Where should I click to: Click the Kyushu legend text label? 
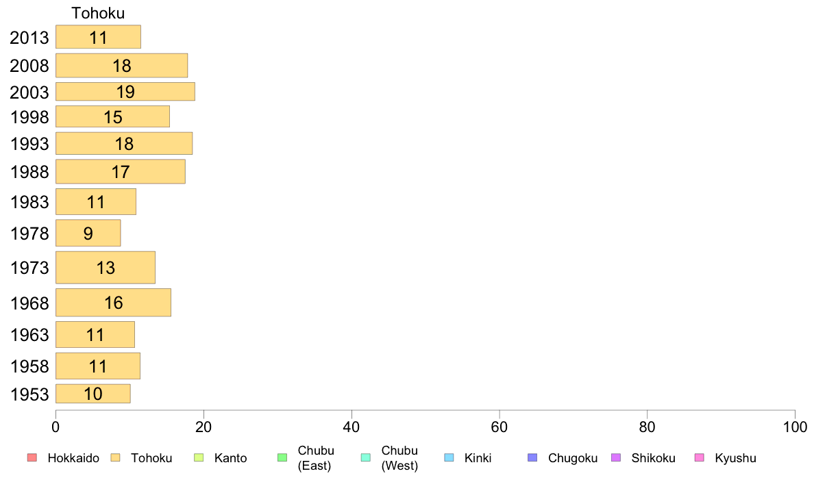tap(735, 458)
